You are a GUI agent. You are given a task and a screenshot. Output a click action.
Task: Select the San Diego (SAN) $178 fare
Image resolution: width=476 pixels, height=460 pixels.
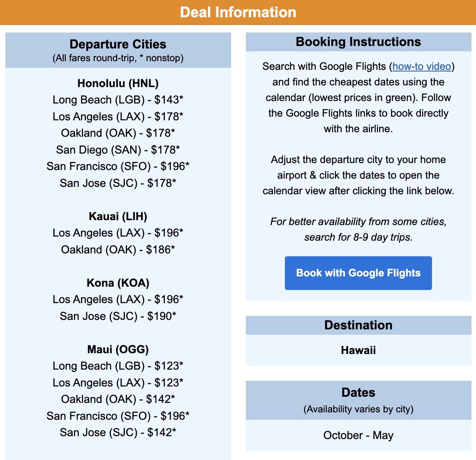[x=118, y=149]
